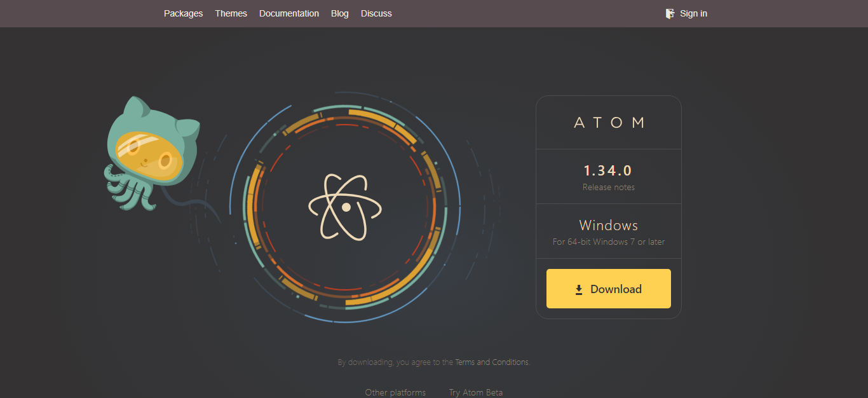Image resolution: width=868 pixels, height=398 pixels.
Task: Click the Atom logo in the circle
Action: point(346,207)
